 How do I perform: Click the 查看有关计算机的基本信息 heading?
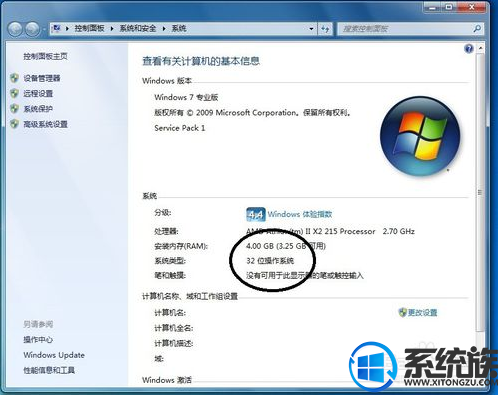[x=201, y=61]
